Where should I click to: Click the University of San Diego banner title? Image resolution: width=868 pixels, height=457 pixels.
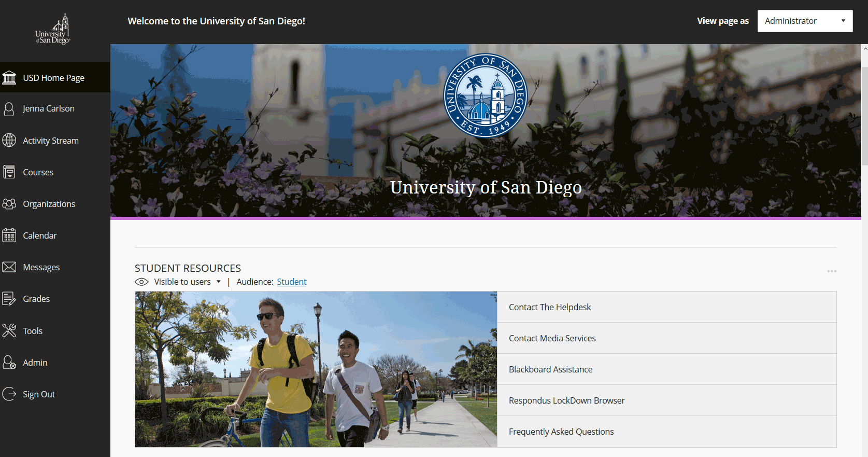click(486, 187)
